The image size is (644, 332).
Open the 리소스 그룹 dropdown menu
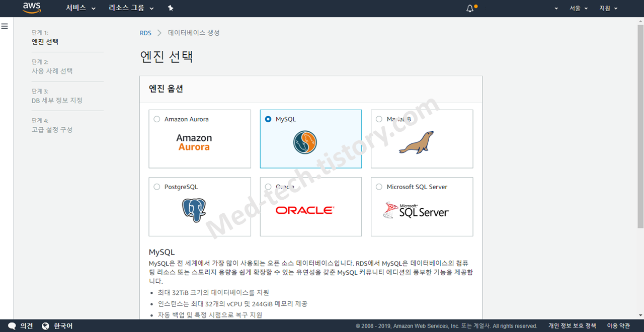click(x=131, y=8)
